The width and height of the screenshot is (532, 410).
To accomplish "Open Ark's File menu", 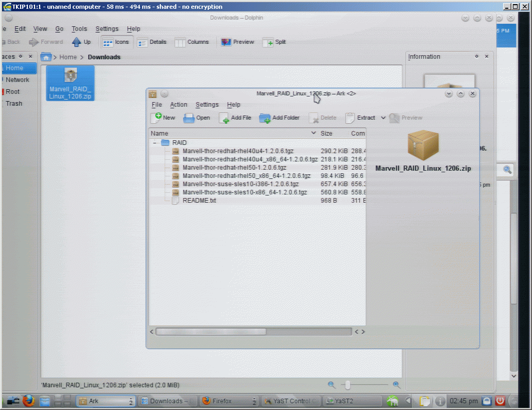I will coord(156,105).
